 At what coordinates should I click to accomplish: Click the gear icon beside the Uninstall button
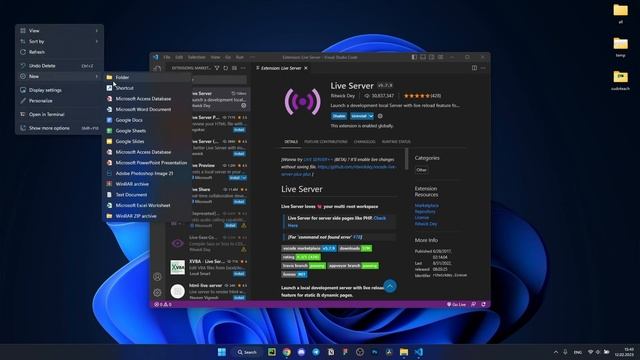coord(380,116)
